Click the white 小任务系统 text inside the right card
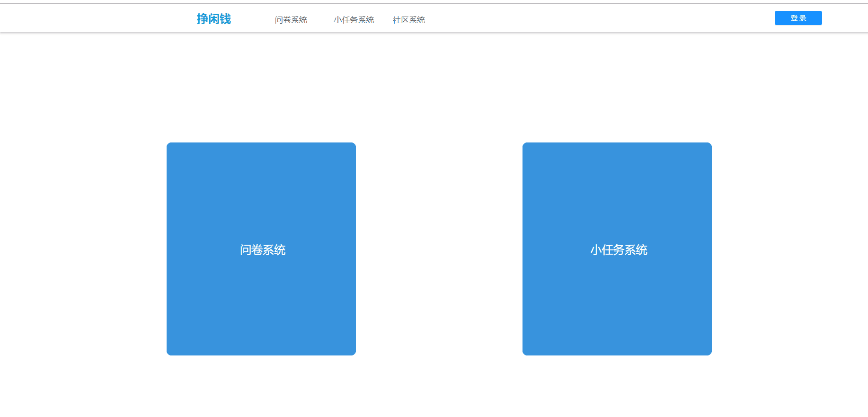 point(619,250)
